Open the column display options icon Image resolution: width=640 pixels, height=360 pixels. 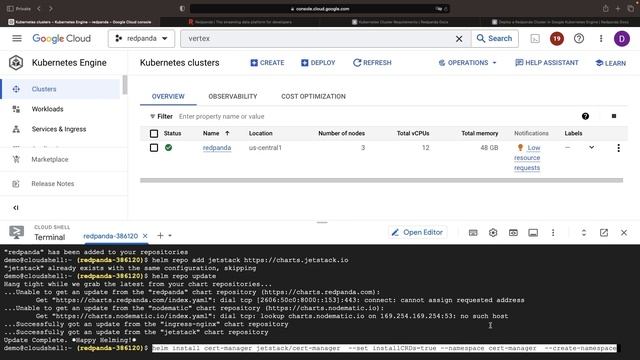(614, 116)
